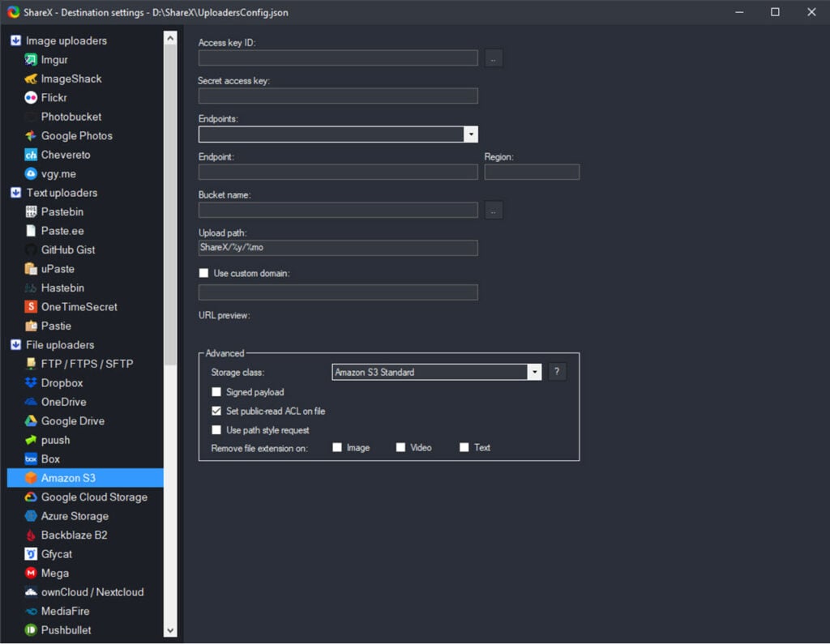Select OneTimeSecret icon

(31, 307)
